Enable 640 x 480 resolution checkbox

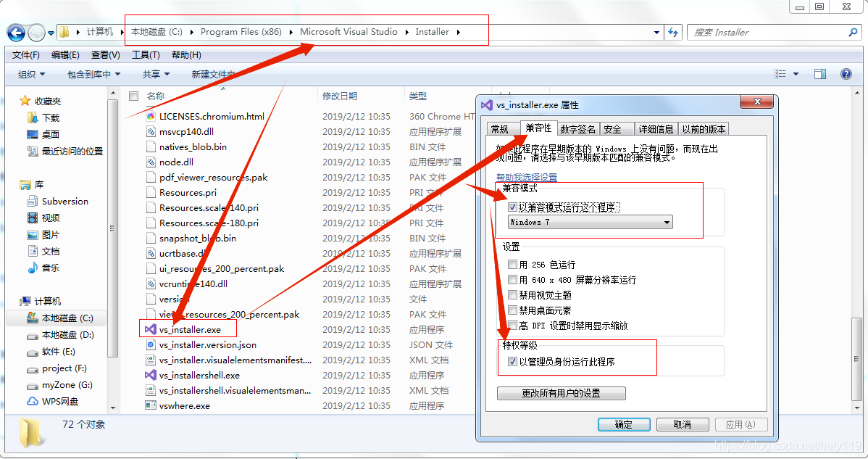point(512,280)
